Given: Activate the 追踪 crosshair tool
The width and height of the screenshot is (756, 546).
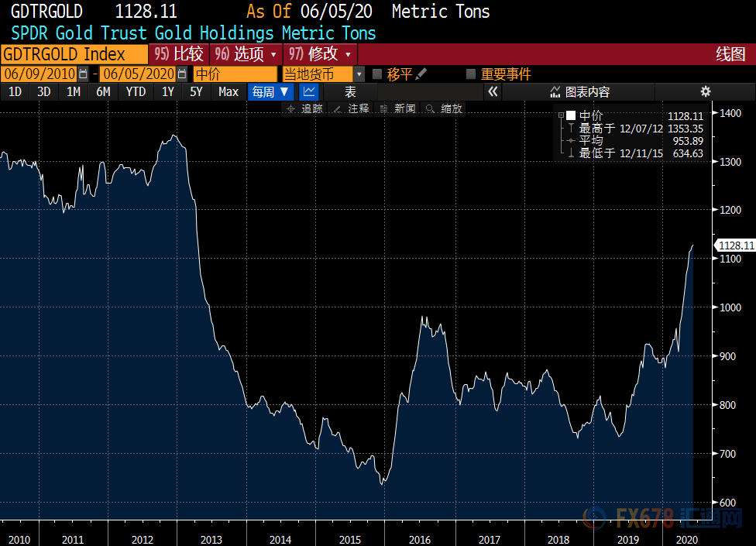Looking at the screenshot, I should [x=304, y=108].
